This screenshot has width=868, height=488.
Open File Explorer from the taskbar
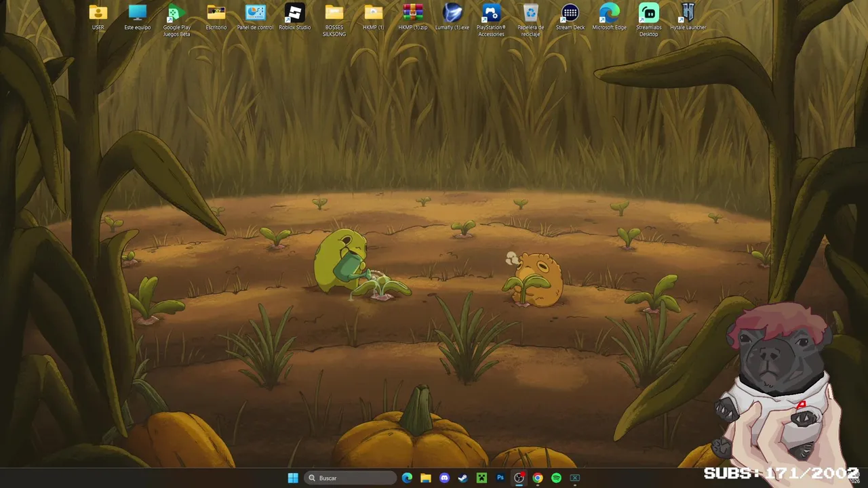(x=426, y=478)
